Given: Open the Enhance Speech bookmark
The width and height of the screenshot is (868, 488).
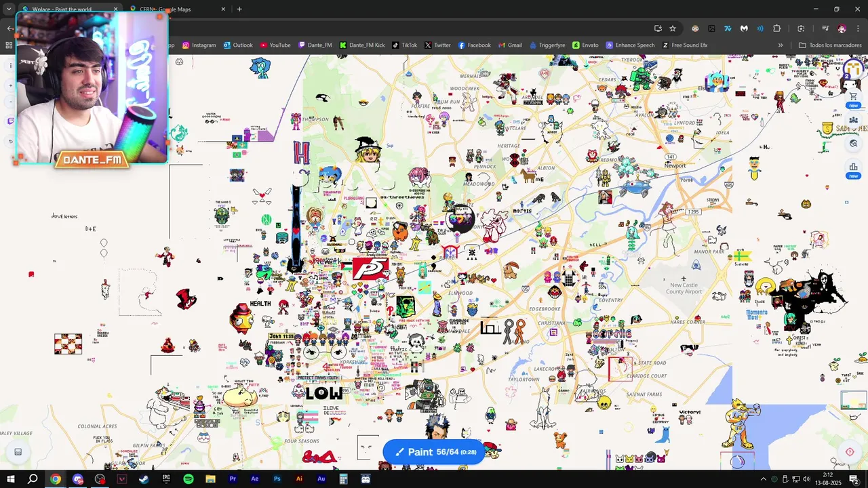Looking at the screenshot, I should click(x=630, y=45).
